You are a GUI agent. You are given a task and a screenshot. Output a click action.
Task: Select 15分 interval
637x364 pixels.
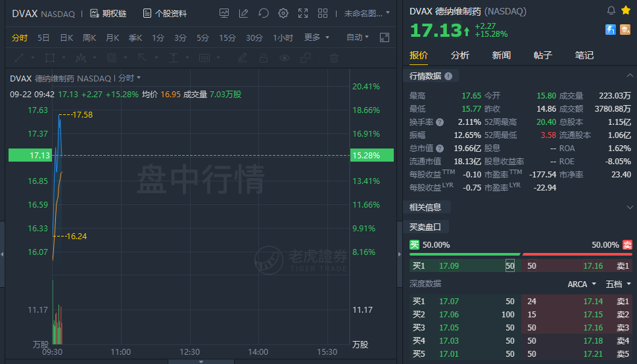[x=227, y=38]
